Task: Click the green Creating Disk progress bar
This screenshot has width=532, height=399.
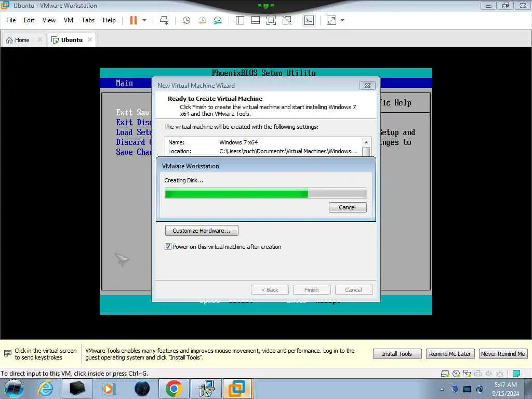Action: [265, 193]
